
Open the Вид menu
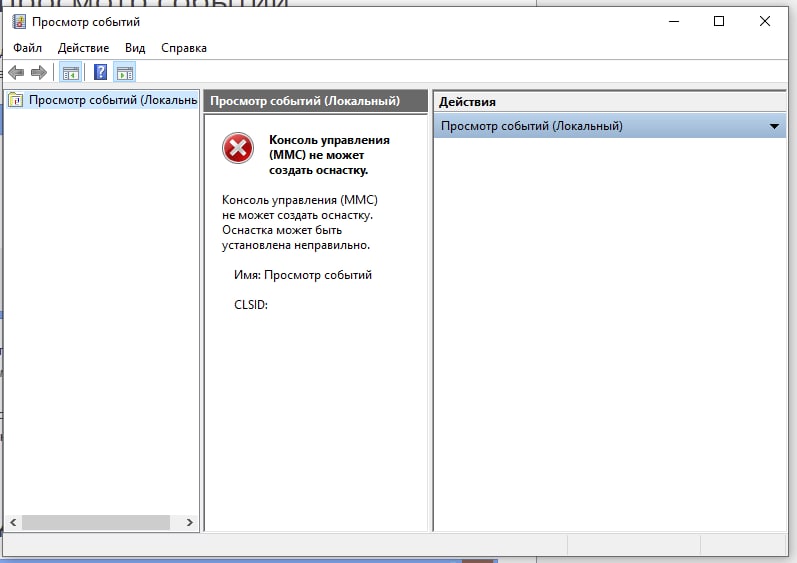click(135, 48)
